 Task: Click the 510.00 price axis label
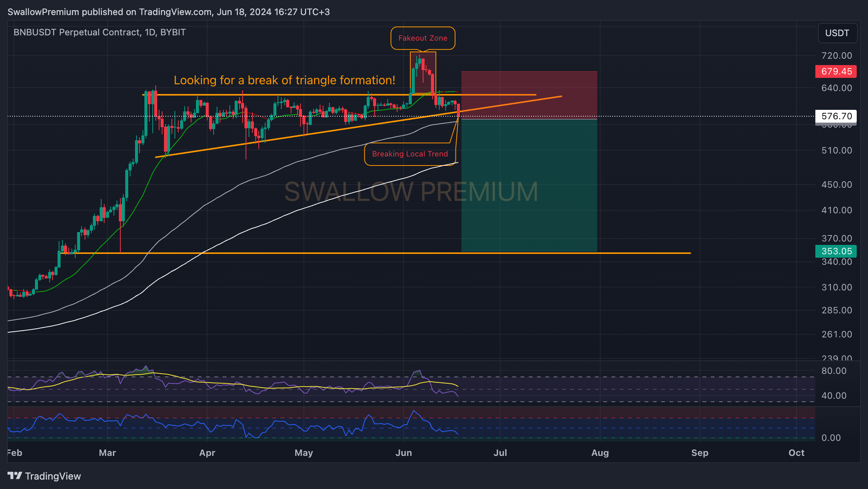click(x=837, y=150)
